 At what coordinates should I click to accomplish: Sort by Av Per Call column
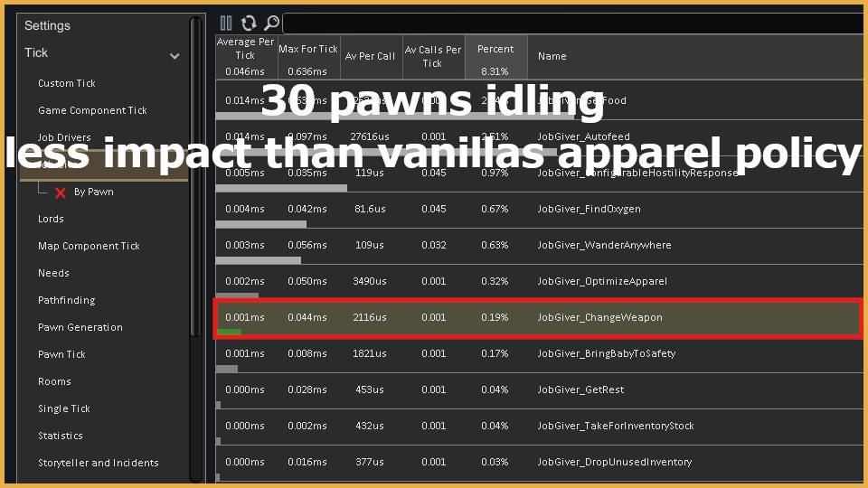point(370,56)
